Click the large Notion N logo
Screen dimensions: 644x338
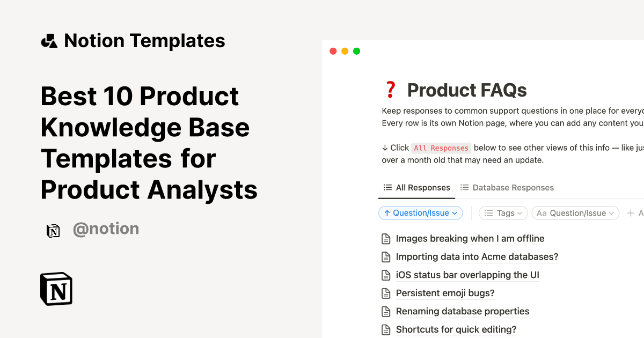[x=56, y=289]
